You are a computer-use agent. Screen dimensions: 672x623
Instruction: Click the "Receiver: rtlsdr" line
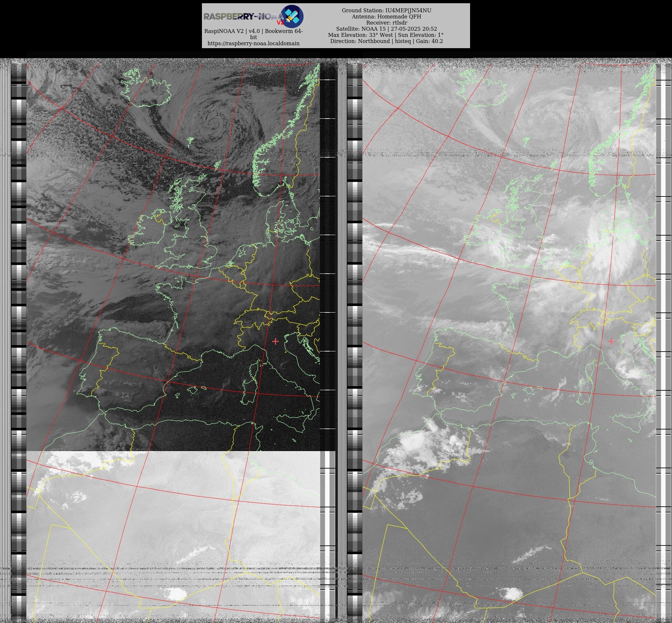(x=386, y=23)
